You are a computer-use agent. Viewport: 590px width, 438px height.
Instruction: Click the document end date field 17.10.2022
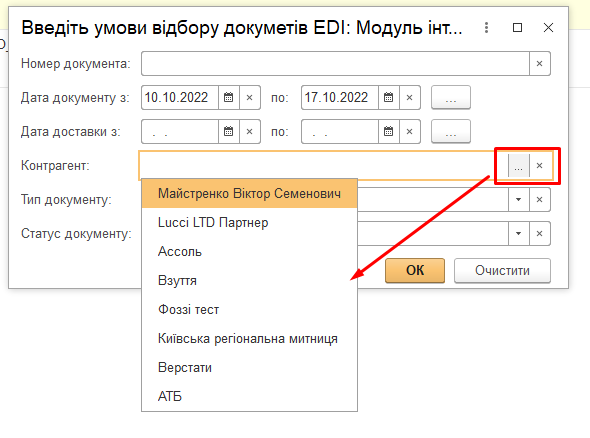(340, 97)
